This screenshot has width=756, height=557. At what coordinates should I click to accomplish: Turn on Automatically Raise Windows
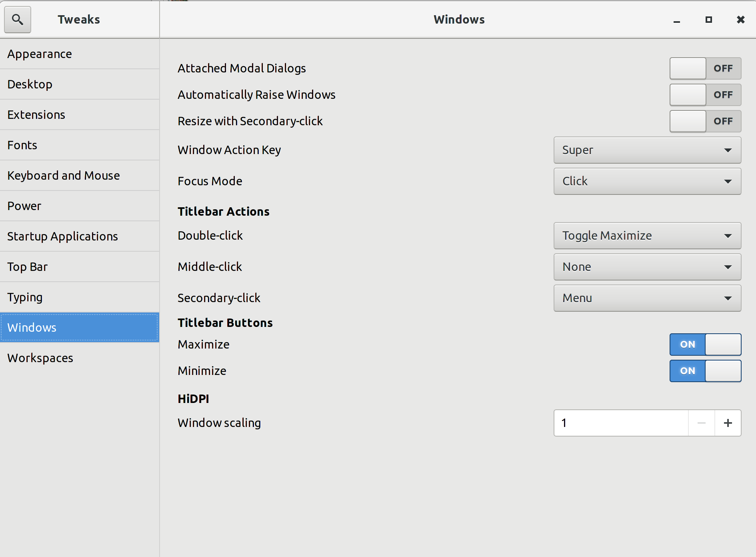pos(705,95)
